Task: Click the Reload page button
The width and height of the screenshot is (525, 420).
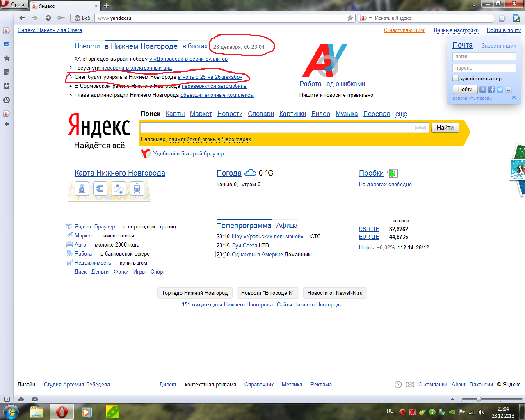Action: pyautogui.click(x=48, y=18)
